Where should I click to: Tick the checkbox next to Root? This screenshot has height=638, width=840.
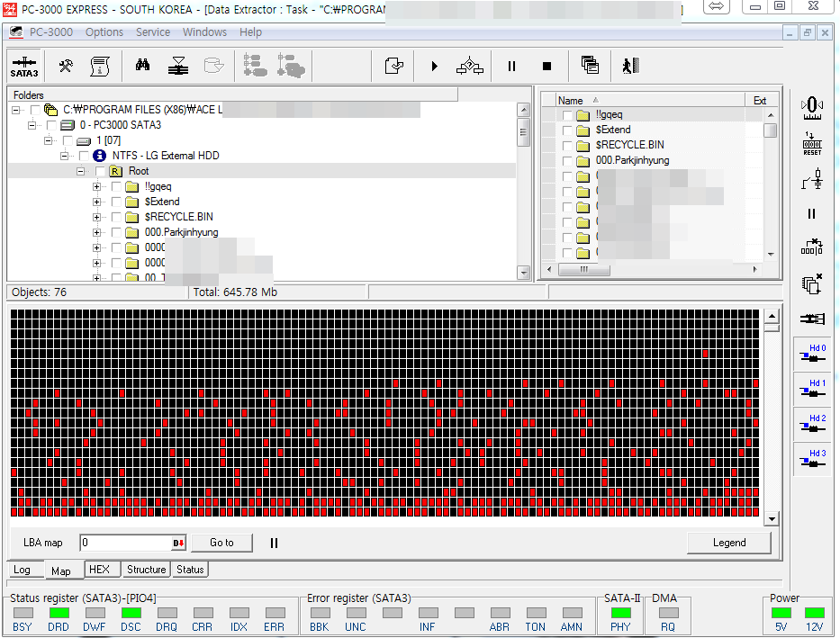[100, 171]
